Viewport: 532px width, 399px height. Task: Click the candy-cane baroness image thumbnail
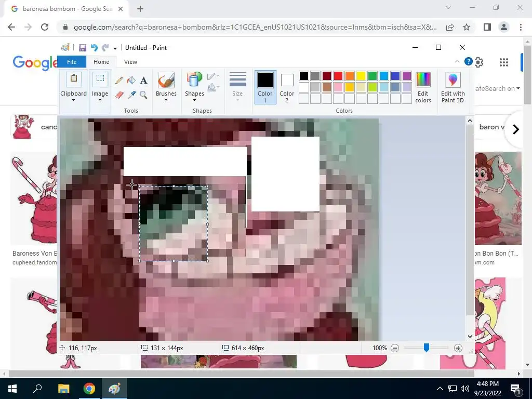pyautogui.click(x=34, y=198)
